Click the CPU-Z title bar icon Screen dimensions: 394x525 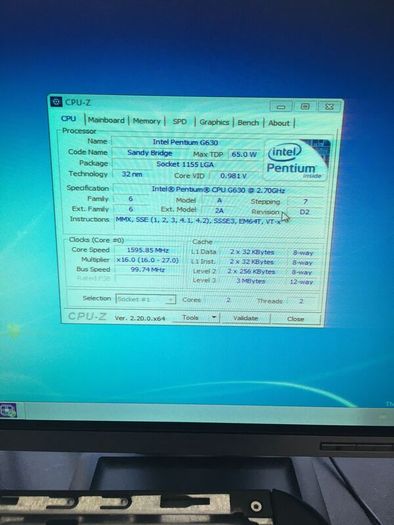pyautogui.click(x=56, y=101)
